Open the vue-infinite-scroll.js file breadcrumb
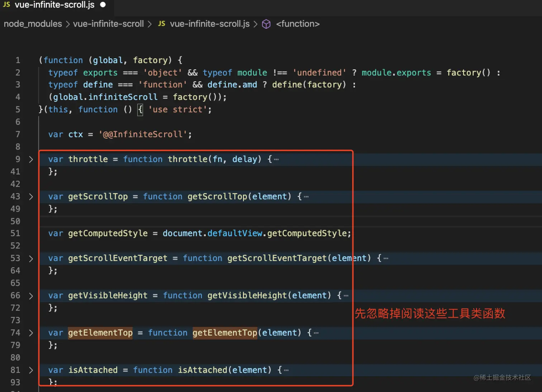The height and width of the screenshot is (392, 542). click(x=210, y=24)
